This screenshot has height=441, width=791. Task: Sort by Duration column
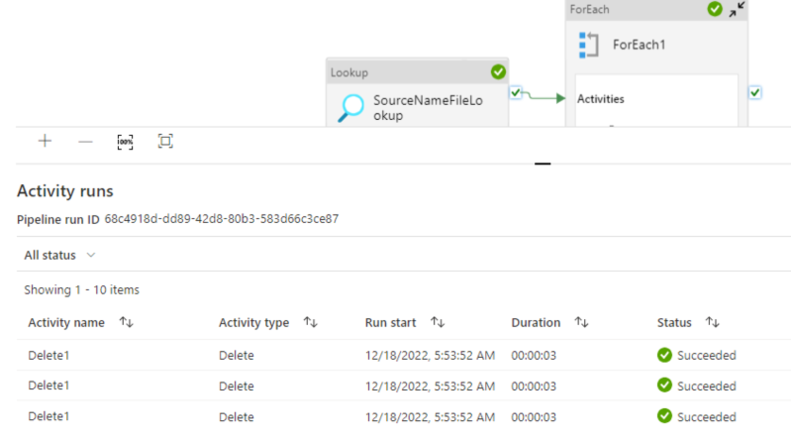click(582, 322)
